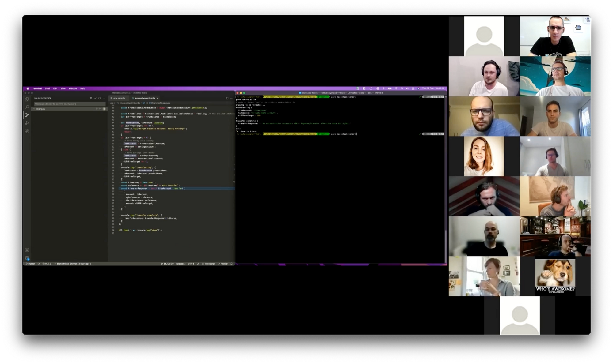This screenshot has width=613, height=364.
Task: Open the Search view icon
Action: coord(27,107)
